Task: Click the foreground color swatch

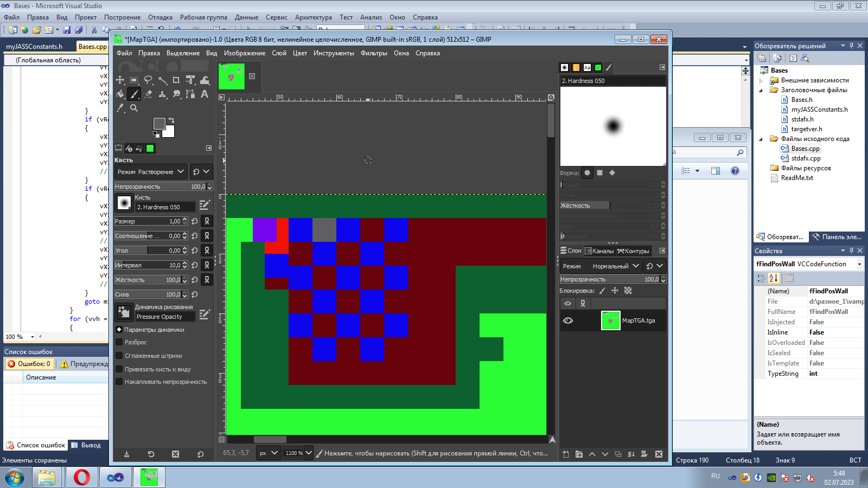Action: point(159,124)
